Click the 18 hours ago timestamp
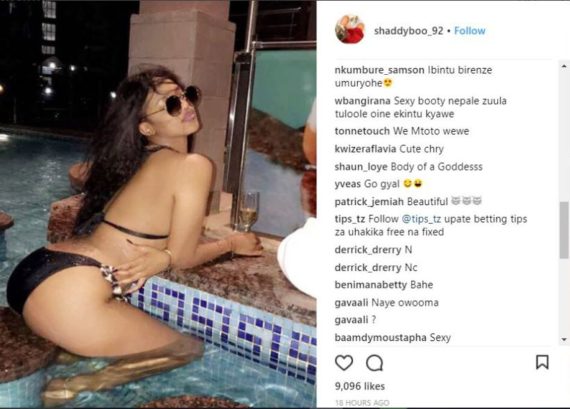Viewport: 570px width, 409px height. 362,403
